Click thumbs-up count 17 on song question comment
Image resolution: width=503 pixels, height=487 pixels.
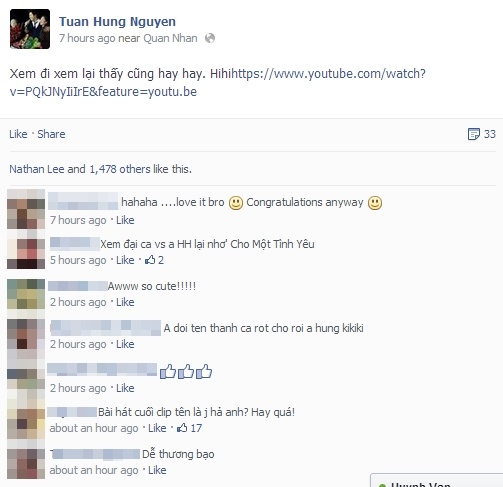[x=189, y=428]
